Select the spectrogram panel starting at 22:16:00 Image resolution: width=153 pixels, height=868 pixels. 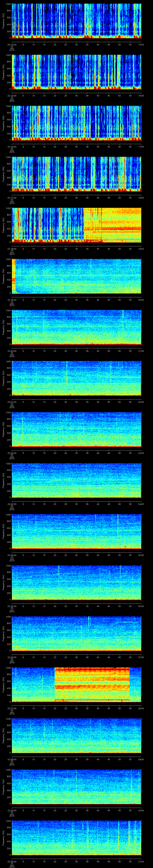click(77, 123)
